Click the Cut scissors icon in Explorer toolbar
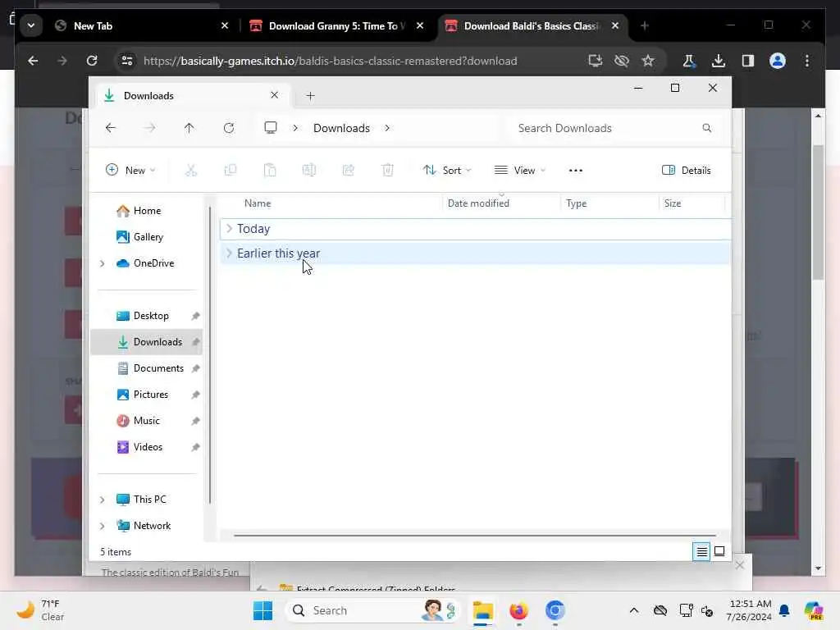This screenshot has height=630, width=840. 191,171
